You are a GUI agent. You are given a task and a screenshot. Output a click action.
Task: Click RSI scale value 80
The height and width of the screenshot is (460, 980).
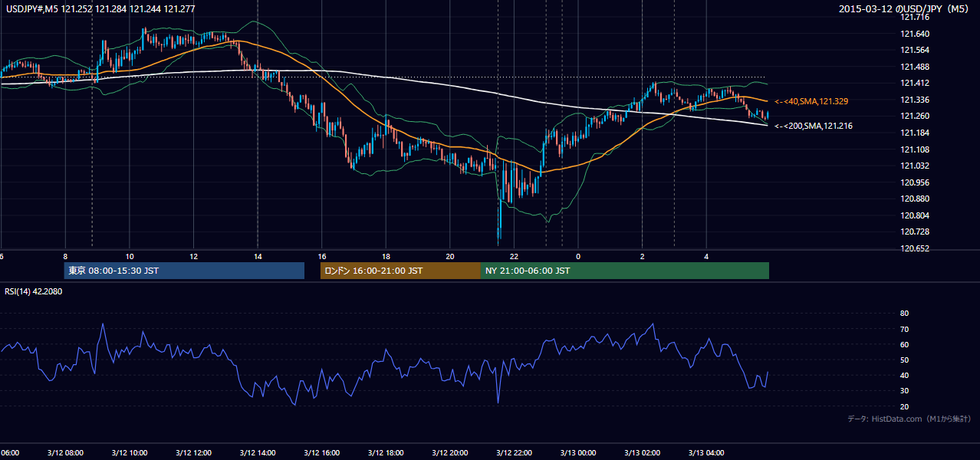[905, 314]
